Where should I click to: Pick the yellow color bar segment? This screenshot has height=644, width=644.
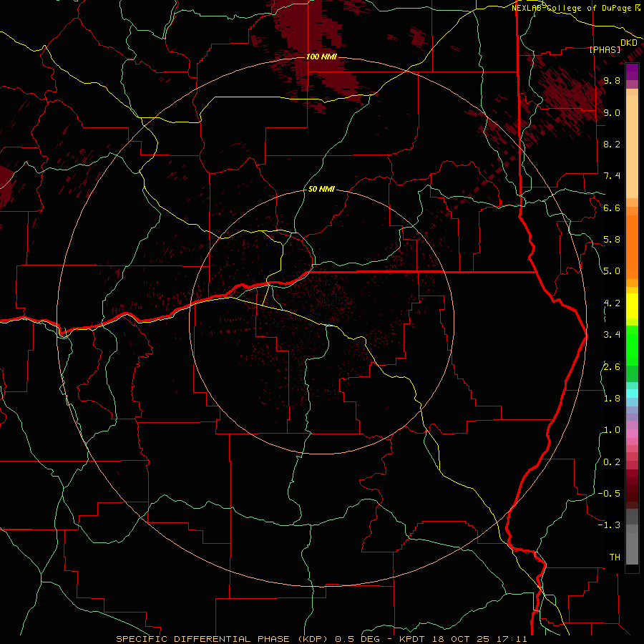click(632, 306)
